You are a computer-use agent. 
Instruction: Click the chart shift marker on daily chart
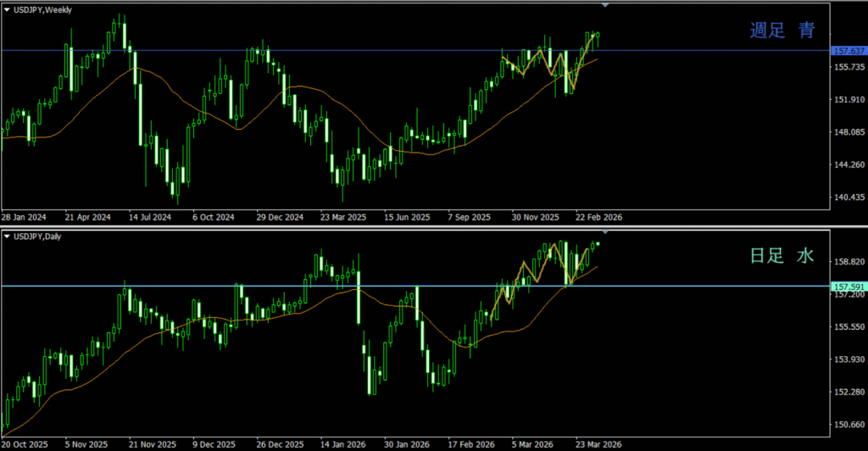(604, 231)
